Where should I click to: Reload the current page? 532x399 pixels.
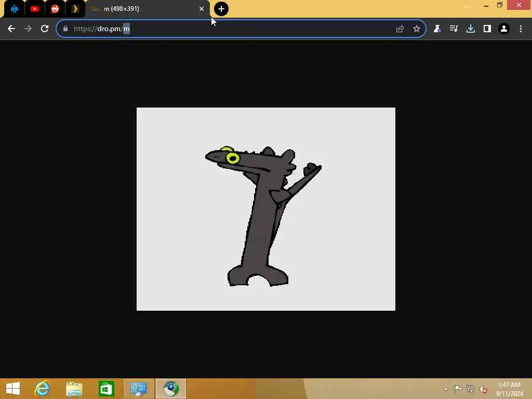(x=45, y=29)
